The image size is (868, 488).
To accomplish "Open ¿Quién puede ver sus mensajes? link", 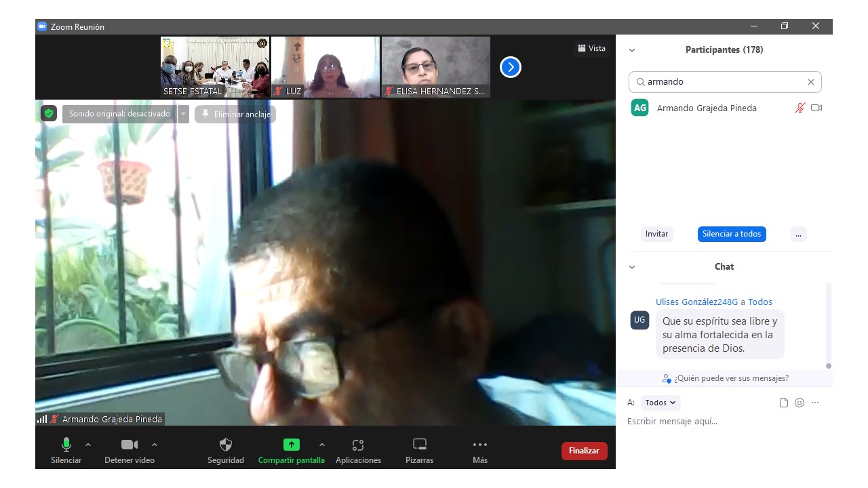I will point(726,378).
